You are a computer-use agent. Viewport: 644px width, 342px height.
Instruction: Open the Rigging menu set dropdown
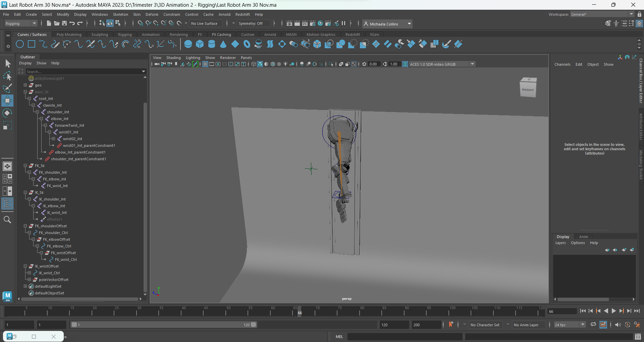click(x=21, y=23)
